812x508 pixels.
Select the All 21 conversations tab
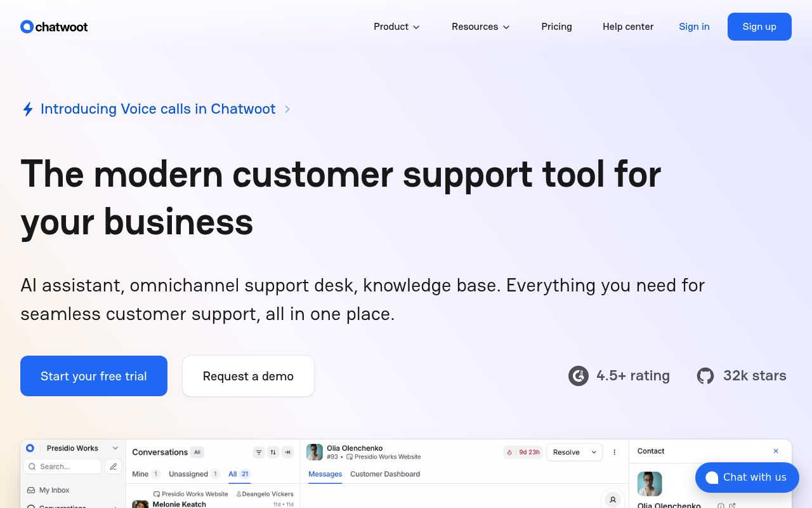click(239, 474)
